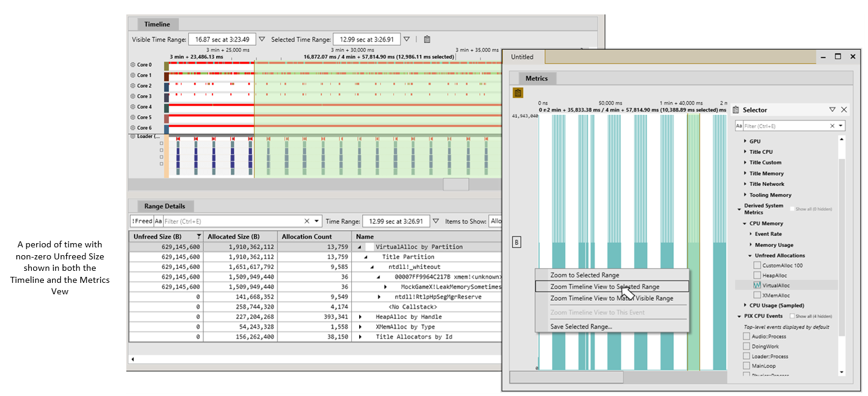
Task: Click the Timeline clipboard selector icon
Action: click(x=427, y=39)
